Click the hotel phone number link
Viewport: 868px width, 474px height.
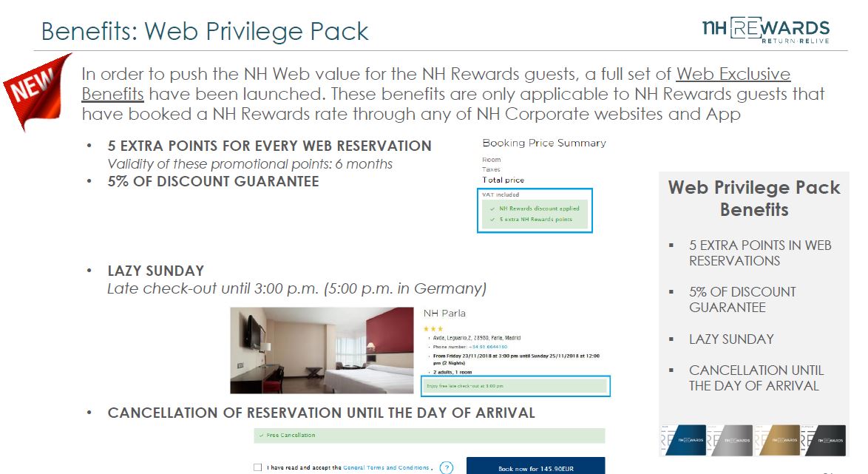click(x=488, y=347)
